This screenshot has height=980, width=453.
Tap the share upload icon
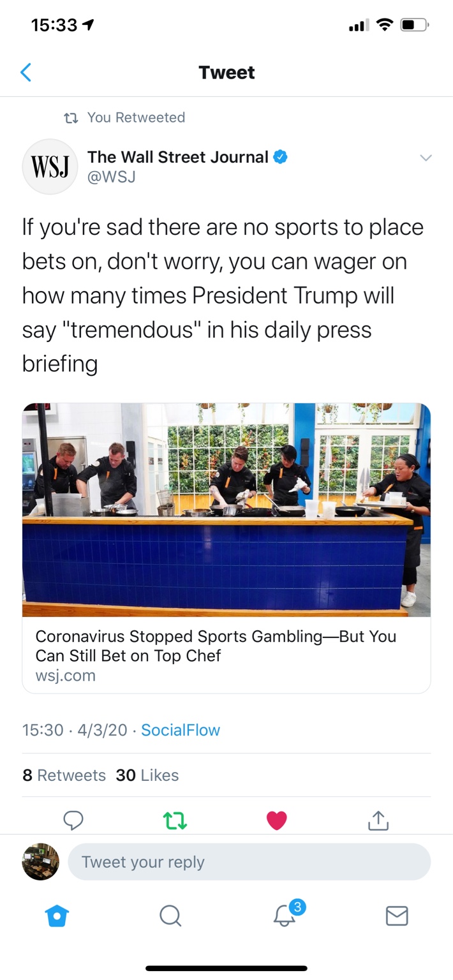pyautogui.click(x=378, y=820)
